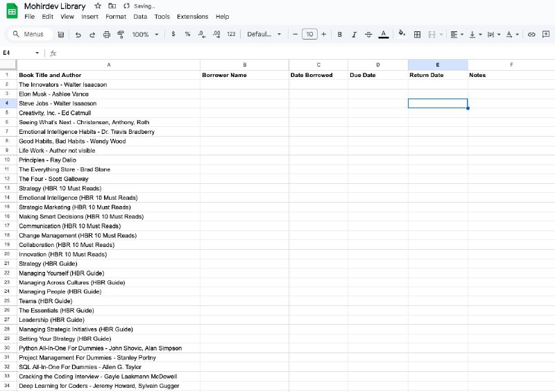Click the Menus search box
Screen dimensions: 555x392
[x=30, y=35]
